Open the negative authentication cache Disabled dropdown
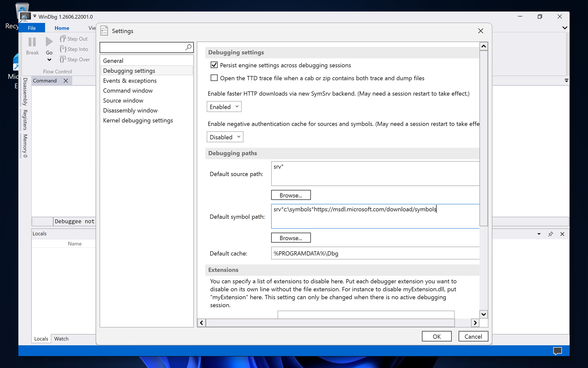Viewport: 588px width, 368px height. (x=225, y=137)
